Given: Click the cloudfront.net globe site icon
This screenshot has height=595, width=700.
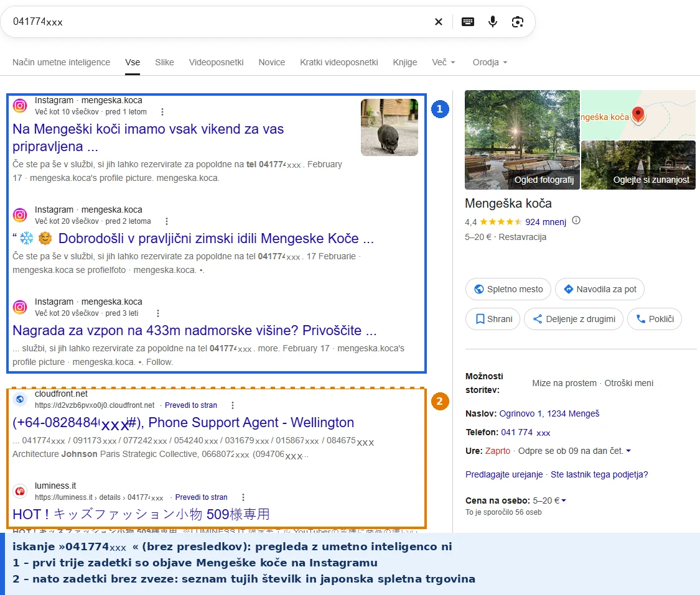Looking at the screenshot, I should point(20,399).
